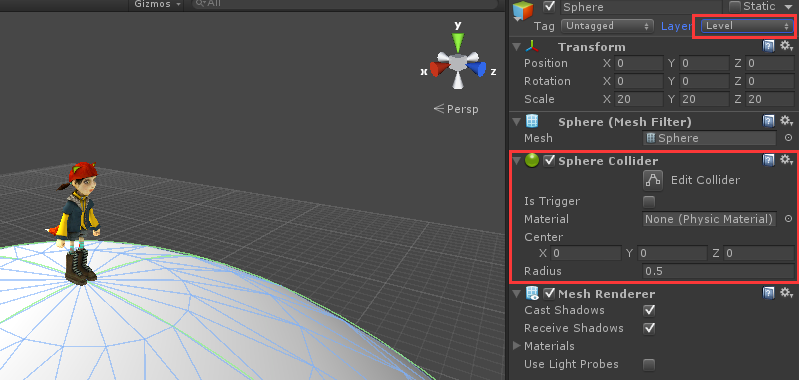Toggle the Sphere object active checkbox
799x380 pixels.
[x=549, y=7]
